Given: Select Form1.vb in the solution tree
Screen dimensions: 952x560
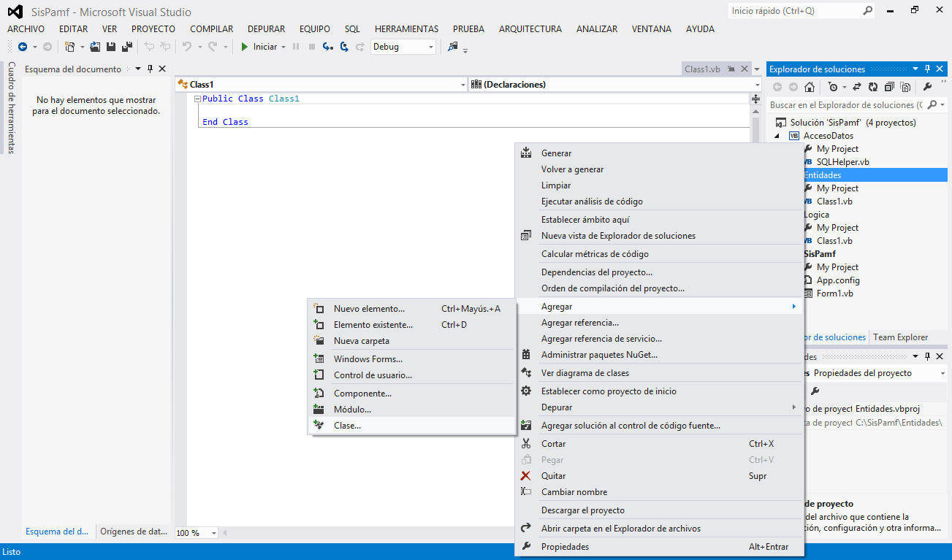Looking at the screenshot, I should click(834, 294).
